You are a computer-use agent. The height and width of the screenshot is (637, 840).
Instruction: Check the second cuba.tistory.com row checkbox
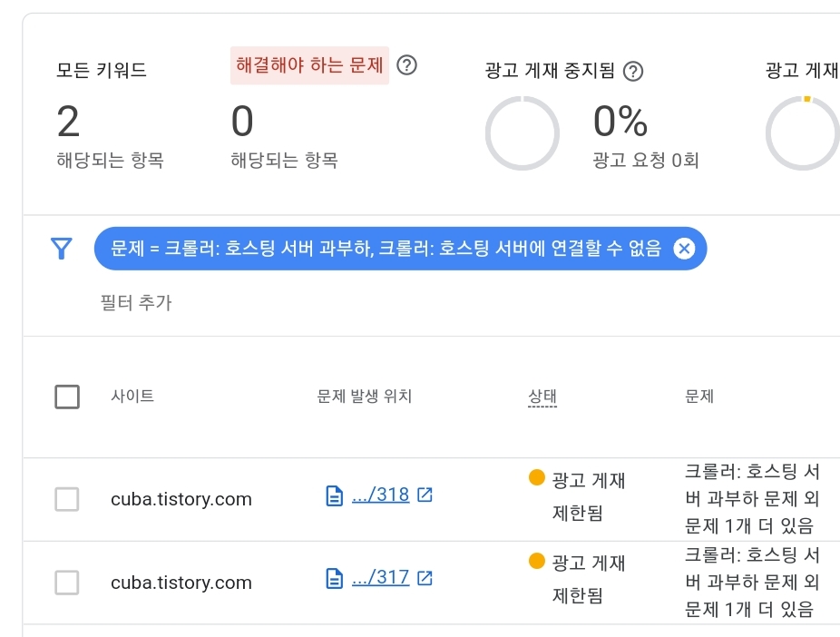click(67, 583)
